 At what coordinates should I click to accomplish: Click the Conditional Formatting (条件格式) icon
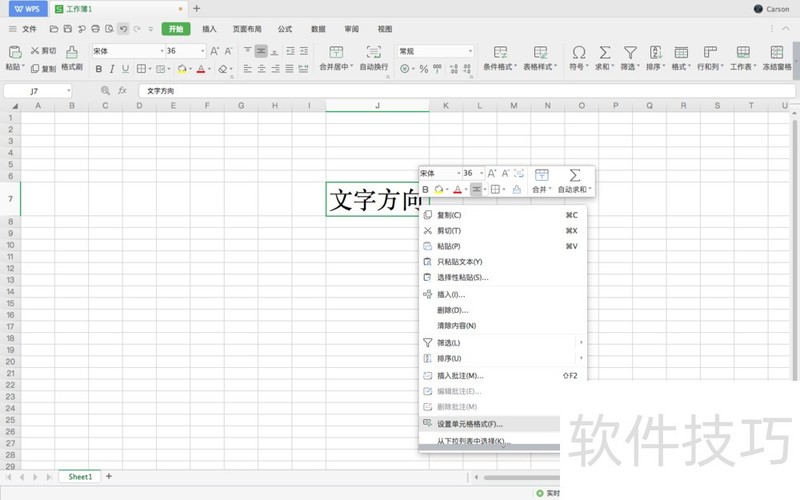coord(499,51)
